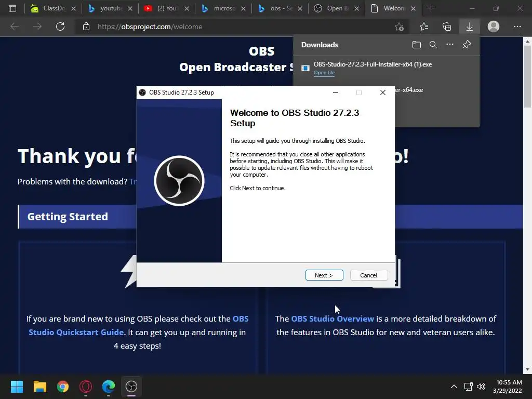The image size is (532, 399).
Task: Close the (2) YouTube tab
Action: click(187, 9)
